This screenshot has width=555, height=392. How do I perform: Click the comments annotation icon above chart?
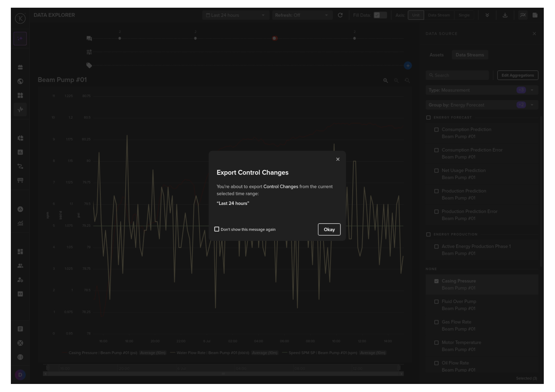point(89,38)
